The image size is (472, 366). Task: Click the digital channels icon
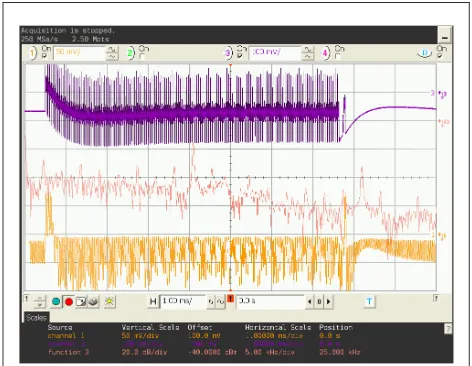pos(425,53)
